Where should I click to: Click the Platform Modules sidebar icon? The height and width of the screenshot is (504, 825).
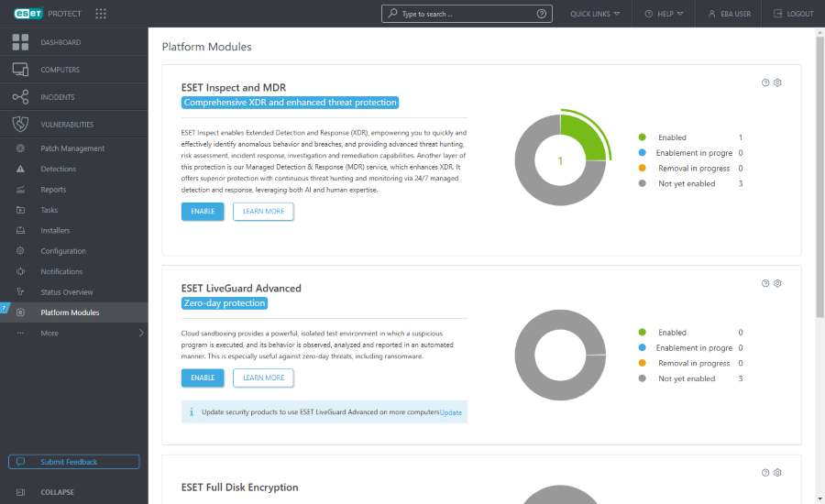click(x=20, y=312)
